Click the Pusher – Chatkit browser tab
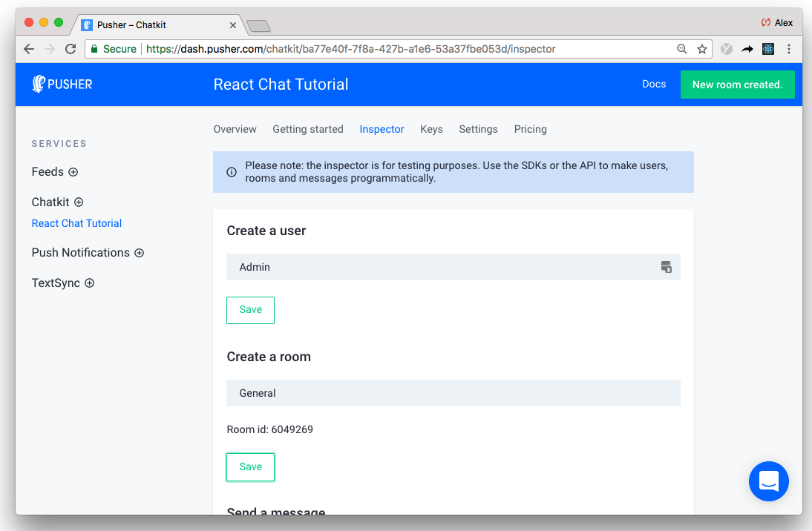Screen dimensions: 812x531 coord(158,24)
